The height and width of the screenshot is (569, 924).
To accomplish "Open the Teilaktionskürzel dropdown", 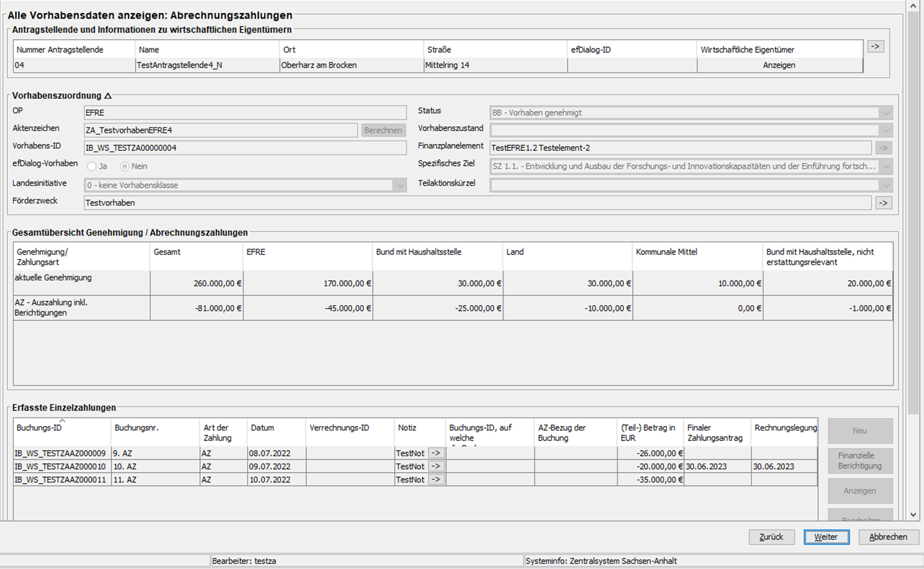I will pos(886,185).
